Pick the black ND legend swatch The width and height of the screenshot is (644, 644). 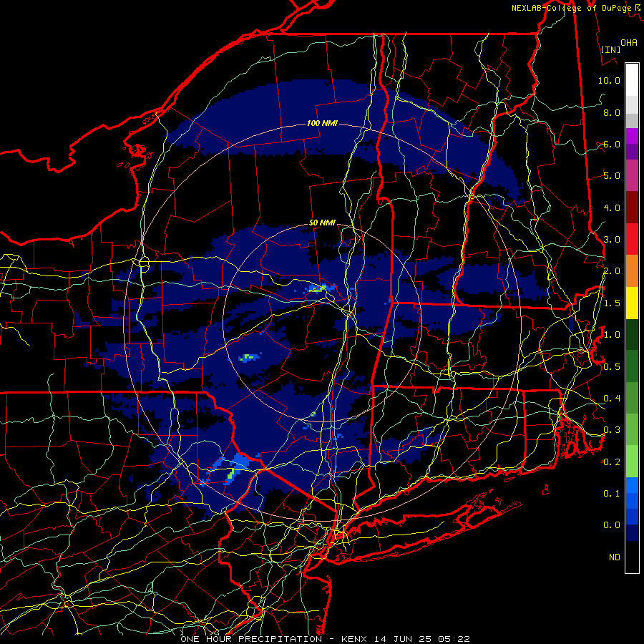(x=632, y=557)
